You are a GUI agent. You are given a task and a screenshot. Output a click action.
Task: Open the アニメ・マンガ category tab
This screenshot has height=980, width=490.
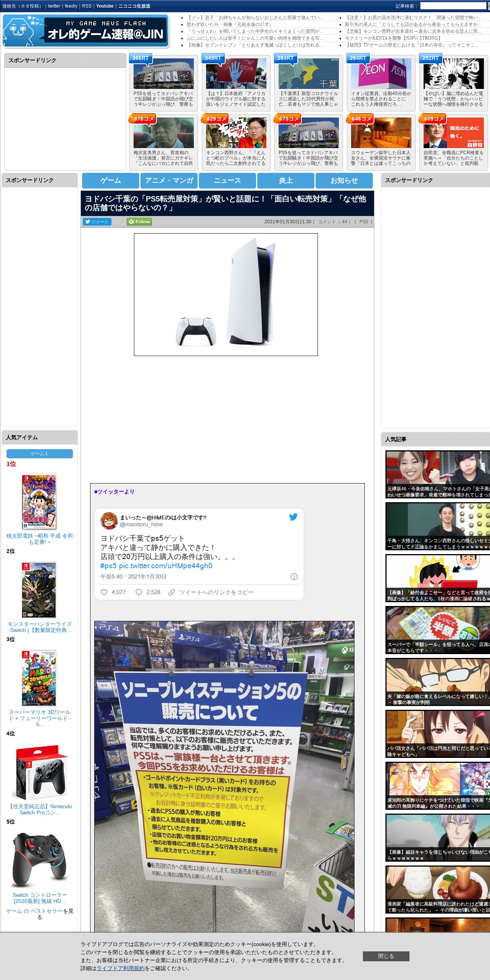click(169, 181)
